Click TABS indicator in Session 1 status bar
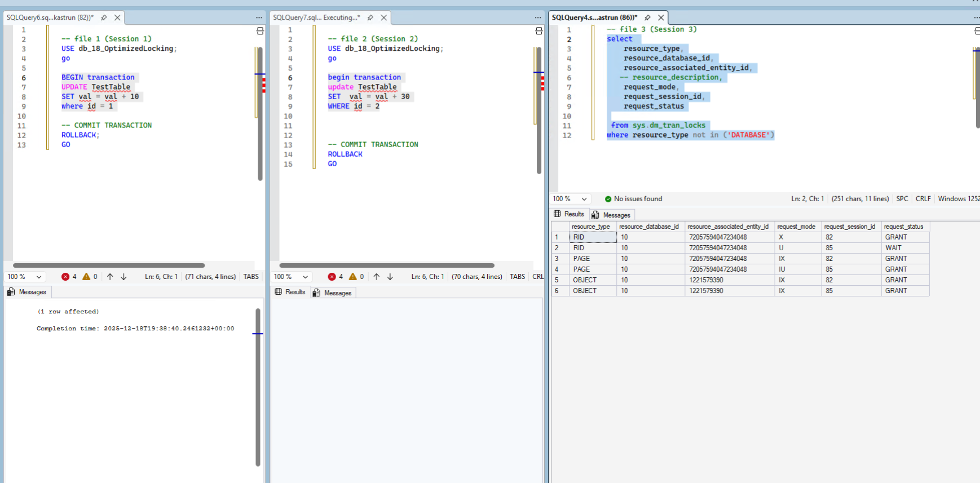 click(x=251, y=277)
